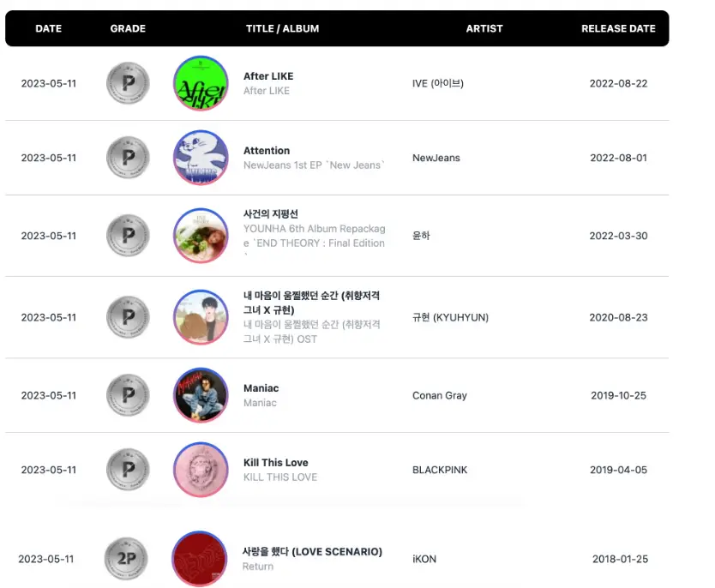Viewport: 715px width, 588px height.
Task: Select the P medal beside Attention
Action: click(128, 158)
